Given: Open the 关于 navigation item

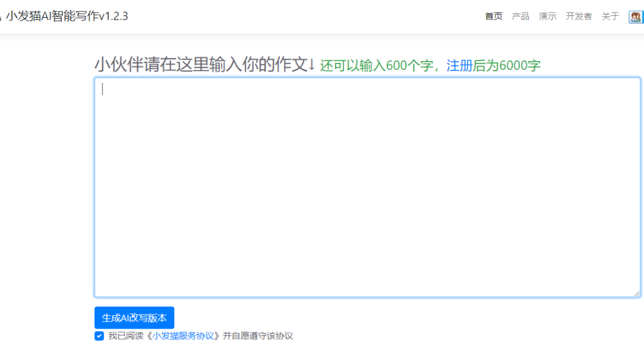Looking at the screenshot, I should (x=610, y=16).
